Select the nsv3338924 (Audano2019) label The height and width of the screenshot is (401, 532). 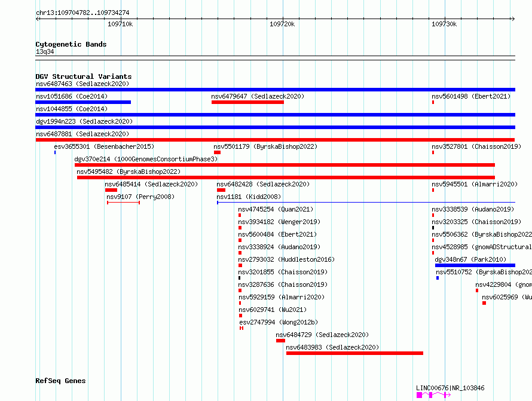pyautogui.click(x=279, y=247)
